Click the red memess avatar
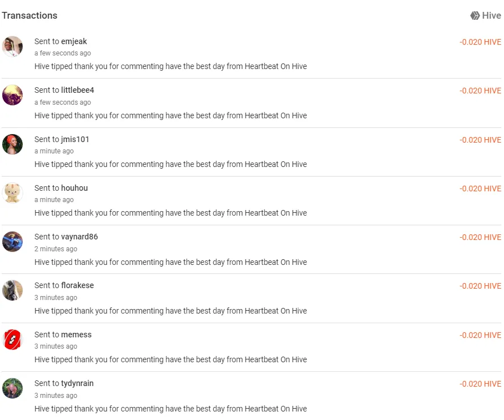The height and width of the screenshot is (420, 504). (12, 340)
